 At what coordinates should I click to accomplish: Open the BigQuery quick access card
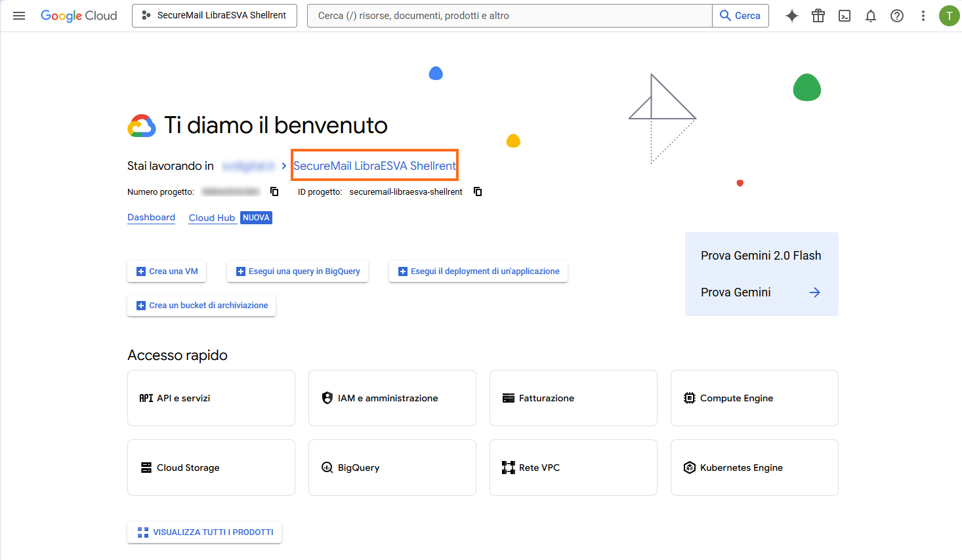[x=392, y=468]
